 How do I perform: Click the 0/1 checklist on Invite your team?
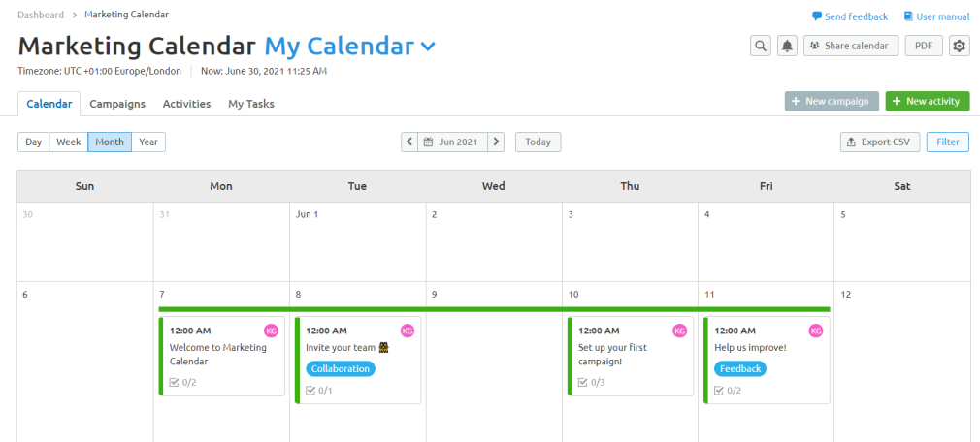(x=319, y=391)
